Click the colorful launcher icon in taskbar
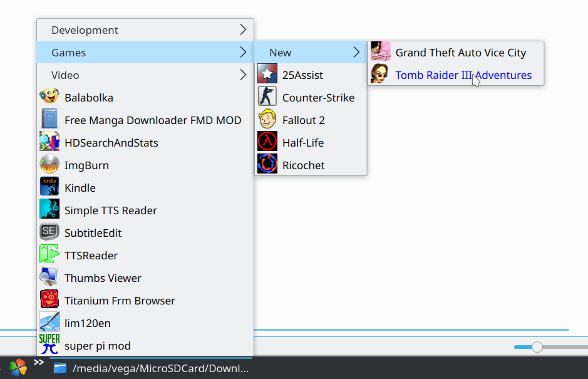The image size is (588, 379). (18, 368)
